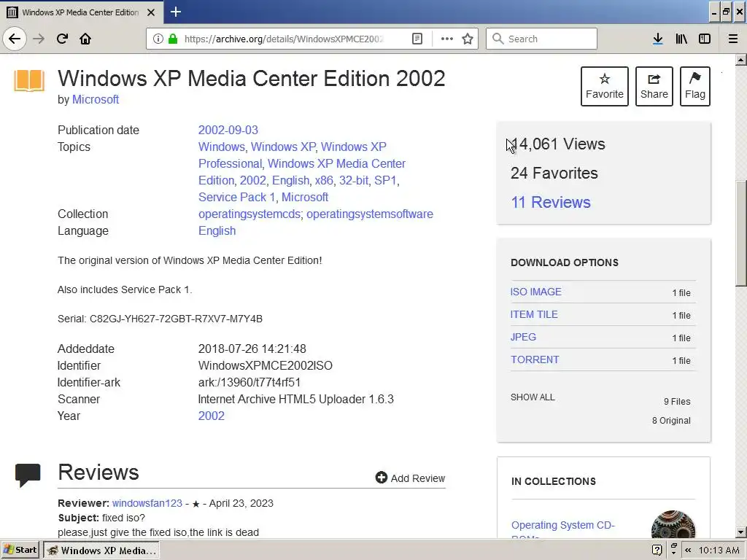
Task: Open a new tab with plus icon
Action: [176, 12]
